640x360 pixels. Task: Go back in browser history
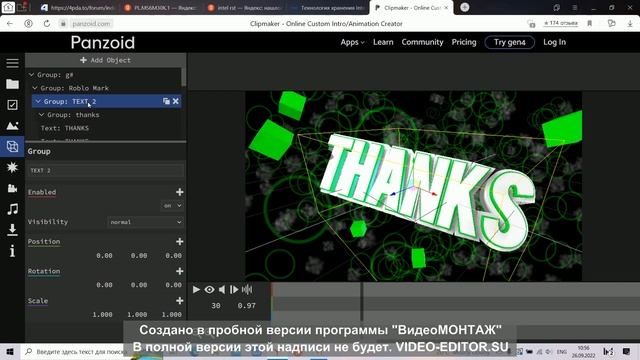[10, 24]
